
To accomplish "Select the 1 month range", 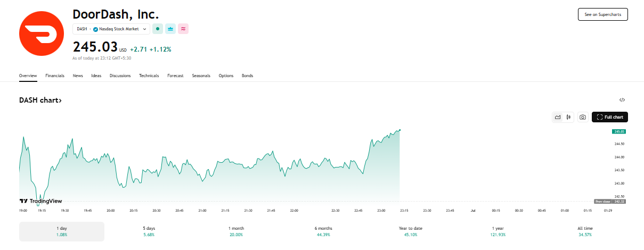I will pyautogui.click(x=236, y=231).
